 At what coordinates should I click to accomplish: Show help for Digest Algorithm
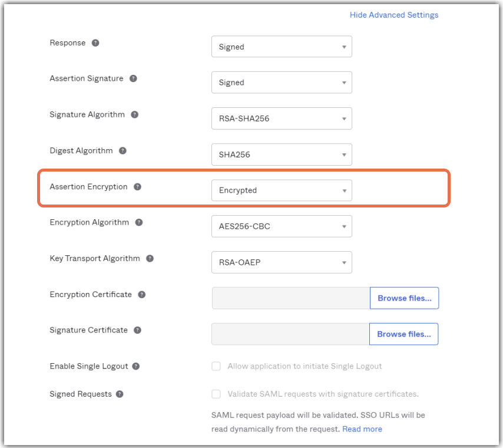click(123, 151)
